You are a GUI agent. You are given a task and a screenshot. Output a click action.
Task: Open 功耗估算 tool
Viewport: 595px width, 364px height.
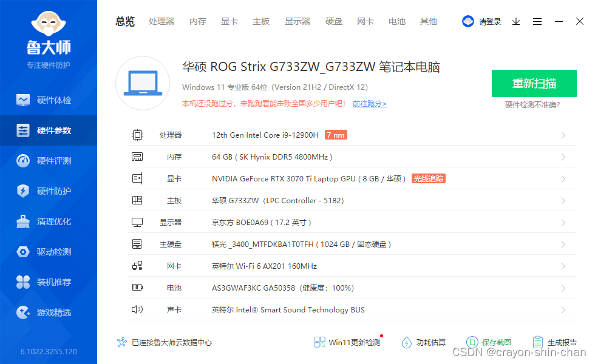tap(423, 342)
